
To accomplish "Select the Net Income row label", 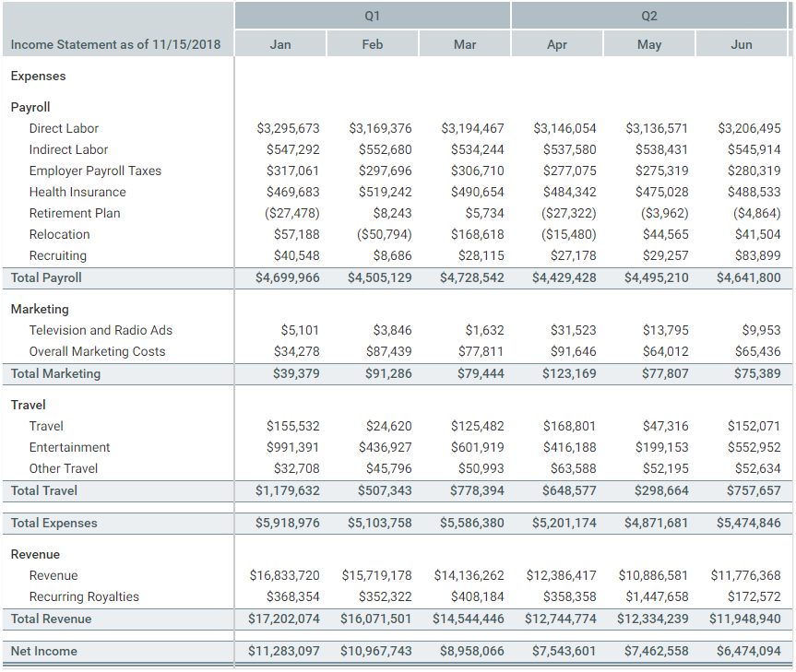I will 43,651.
